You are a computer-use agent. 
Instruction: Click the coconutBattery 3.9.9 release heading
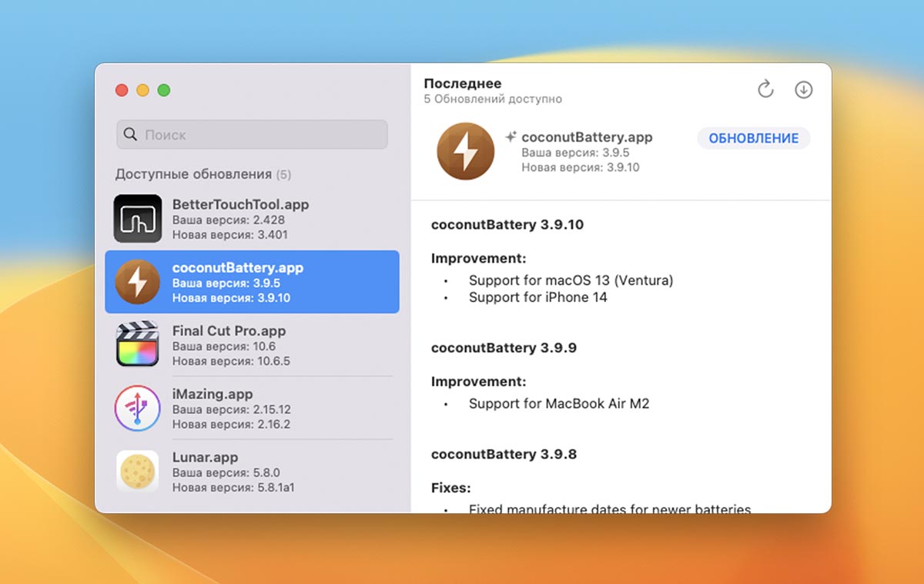(504, 347)
